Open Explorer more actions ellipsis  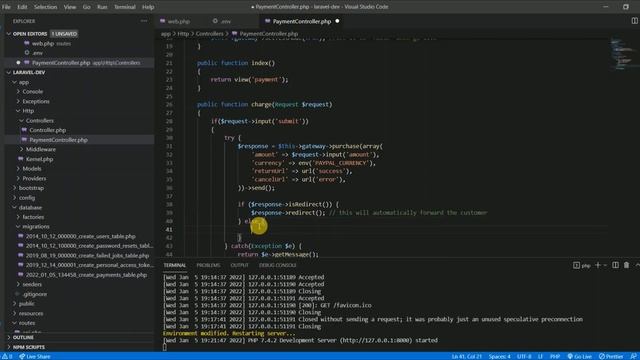click(144, 21)
